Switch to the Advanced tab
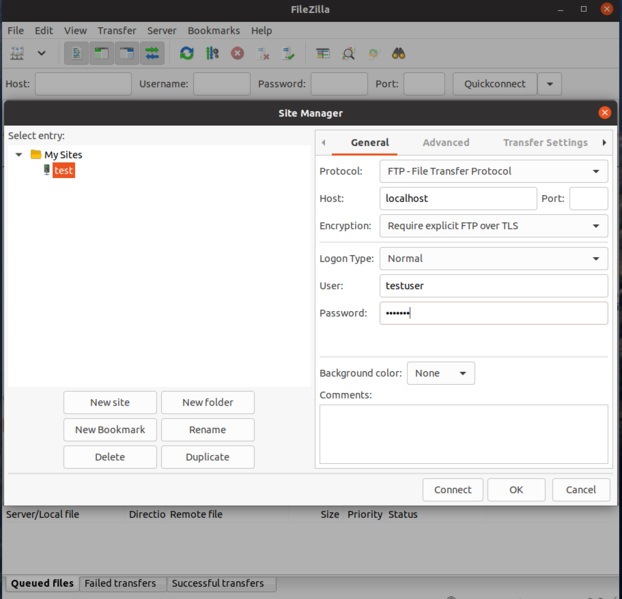The width and height of the screenshot is (622, 599). click(446, 142)
